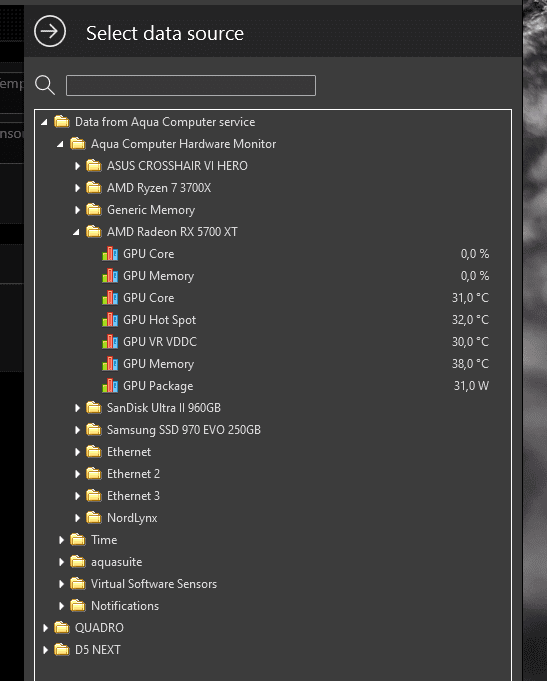The height and width of the screenshot is (681, 547).
Task: Expand the Samsung SSD 970 EVO 250GB node
Action: (x=77, y=430)
